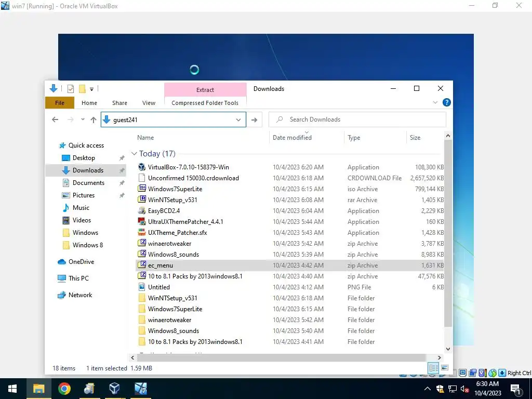
Task: Go back with the Back arrow
Action: (55, 119)
